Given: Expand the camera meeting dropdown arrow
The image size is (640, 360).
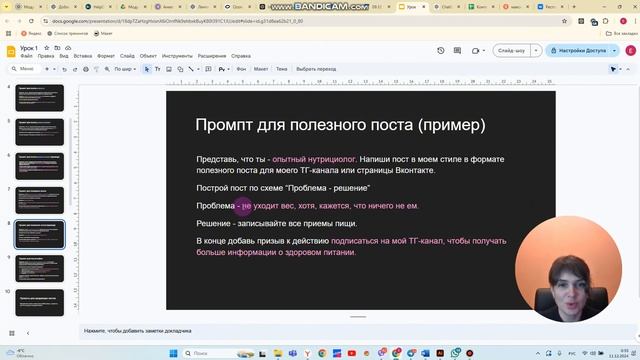Looking at the screenshot, I should click(x=484, y=51).
